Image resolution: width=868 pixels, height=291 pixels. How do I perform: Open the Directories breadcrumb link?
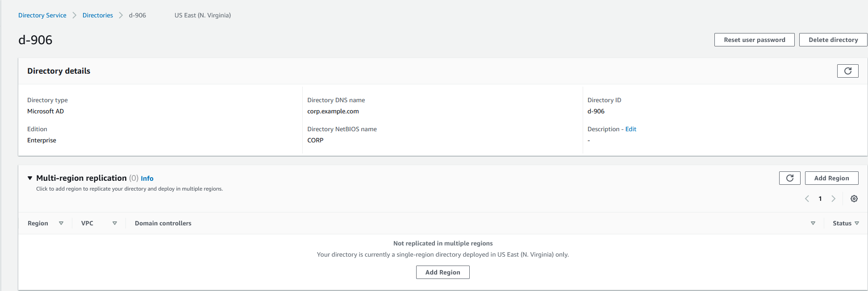coord(97,15)
